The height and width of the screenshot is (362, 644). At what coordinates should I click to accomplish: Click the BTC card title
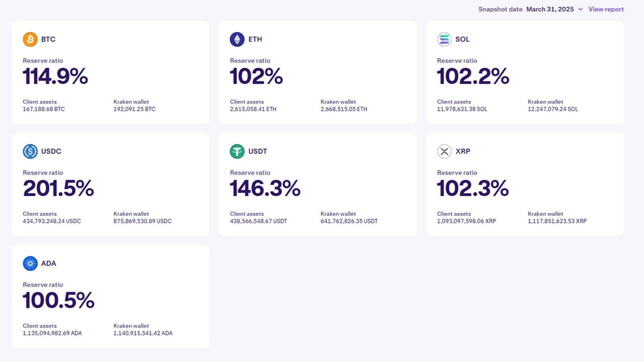[48, 39]
